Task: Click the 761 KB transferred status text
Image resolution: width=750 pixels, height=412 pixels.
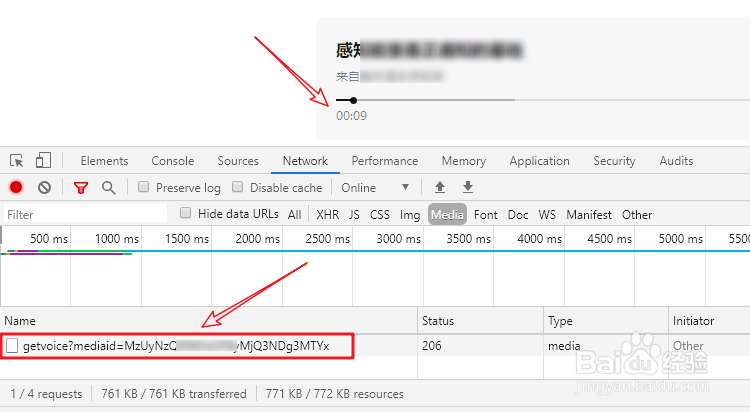Action: [x=174, y=394]
